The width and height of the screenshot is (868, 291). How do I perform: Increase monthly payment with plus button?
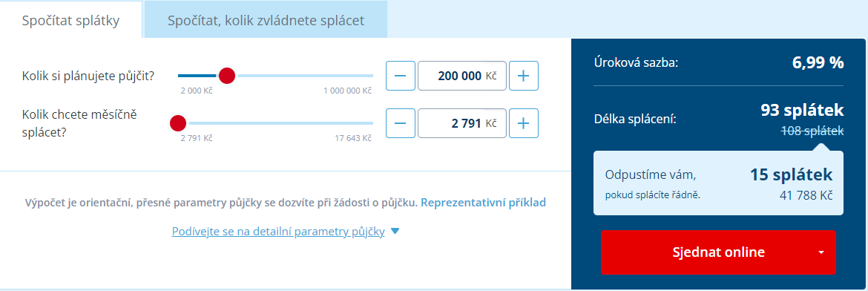pyautogui.click(x=523, y=123)
